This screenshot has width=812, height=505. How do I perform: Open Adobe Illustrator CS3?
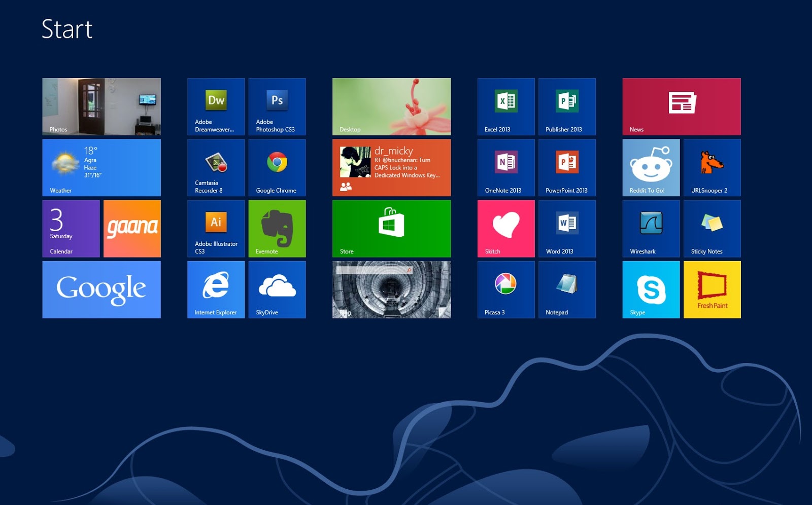tap(216, 229)
